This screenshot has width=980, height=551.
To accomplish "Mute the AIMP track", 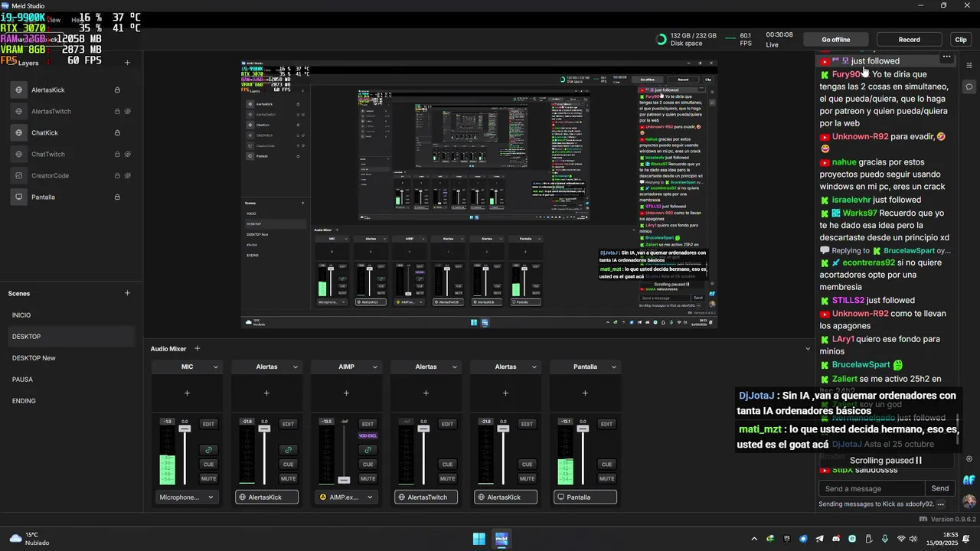I will pyautogui.click(x=367, y=479).
